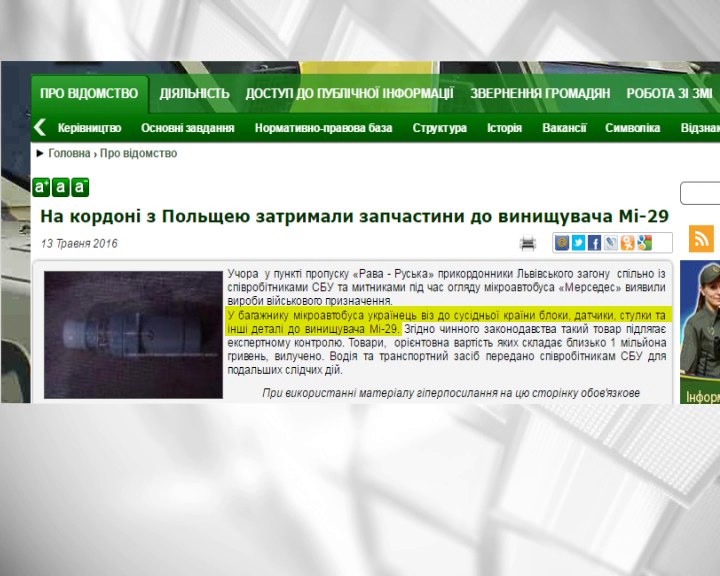Share article via Twitter icon
720x576 pixels.
[578, 243]
